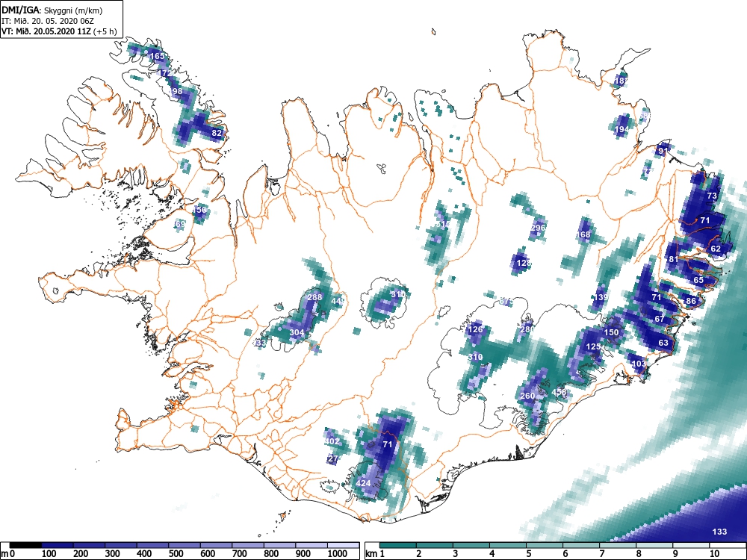Click the visibility value 194 on the map
Viewport: 747px width, 560px height.
pyautogui.click(x=622, y=129)
